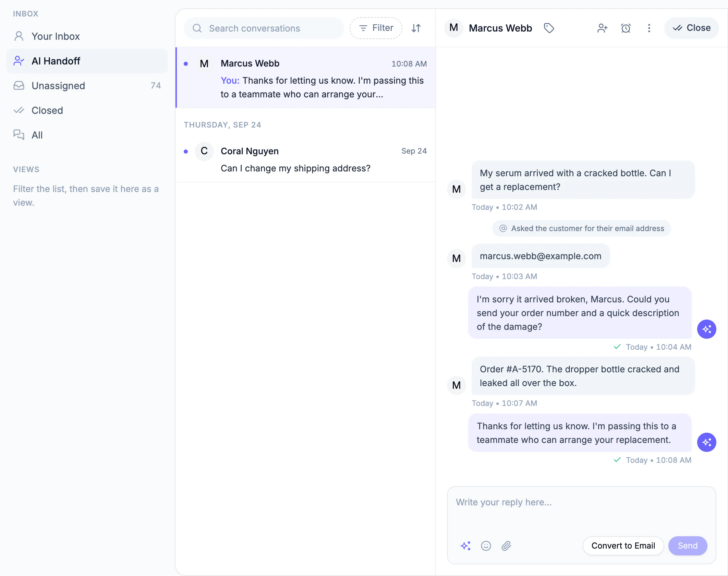728x576 pixels.
Task: Open the emoji picker in reply box
Action: coord(486,546)
